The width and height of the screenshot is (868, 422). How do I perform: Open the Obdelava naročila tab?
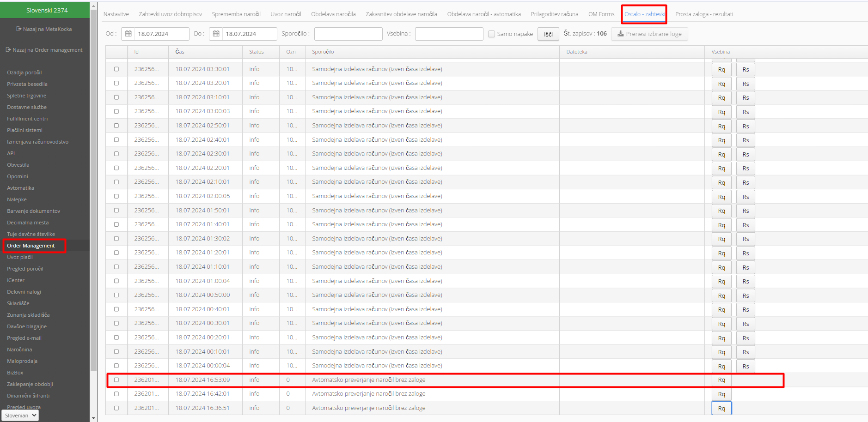click(333, 14)
